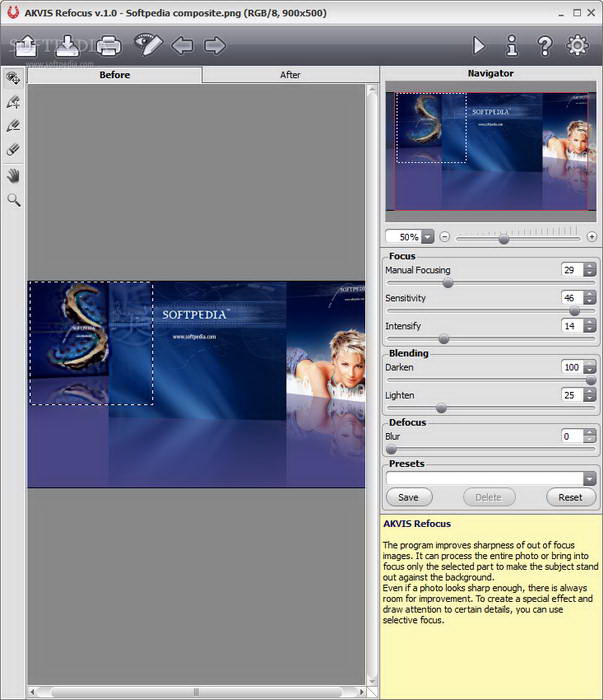Click the horizontal scrollbar thumb
This screenshot has height=700, width=603.
click(196, 692)
